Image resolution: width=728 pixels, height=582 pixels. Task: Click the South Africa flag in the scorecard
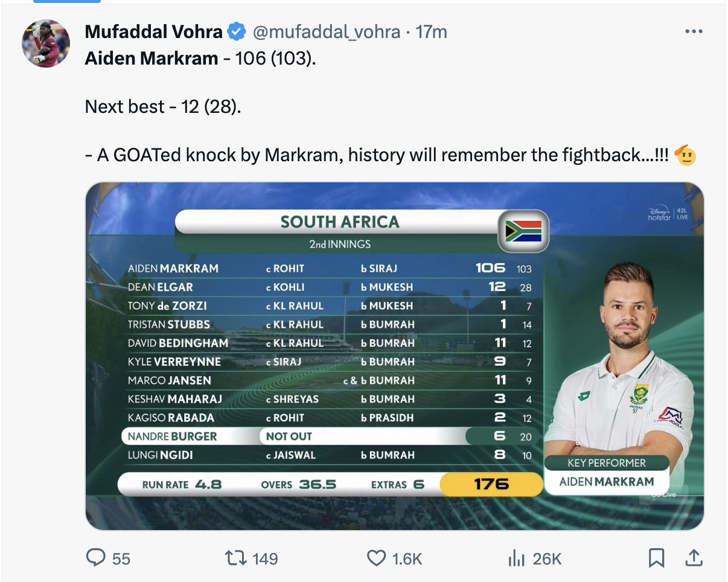[x=523, y=231]
